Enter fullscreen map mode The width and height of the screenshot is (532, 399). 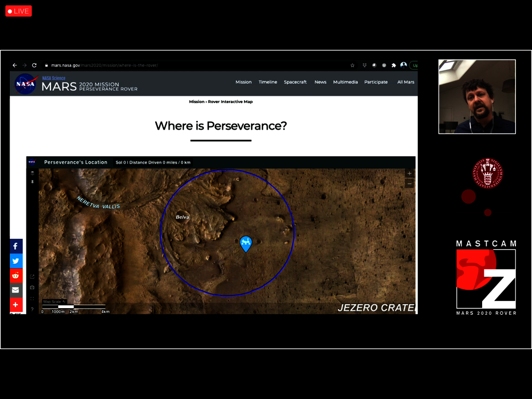[x=32, y=299]
